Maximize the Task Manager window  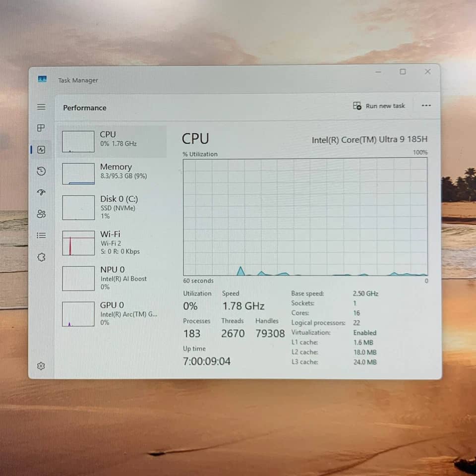tap(403, 71)
